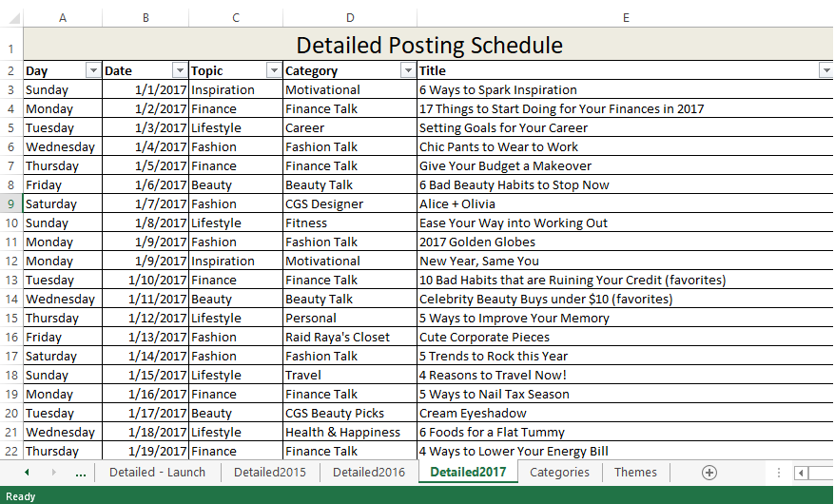Select row 2 header
835x504 pixels.
pyautogui.click(x=11, y=70)
